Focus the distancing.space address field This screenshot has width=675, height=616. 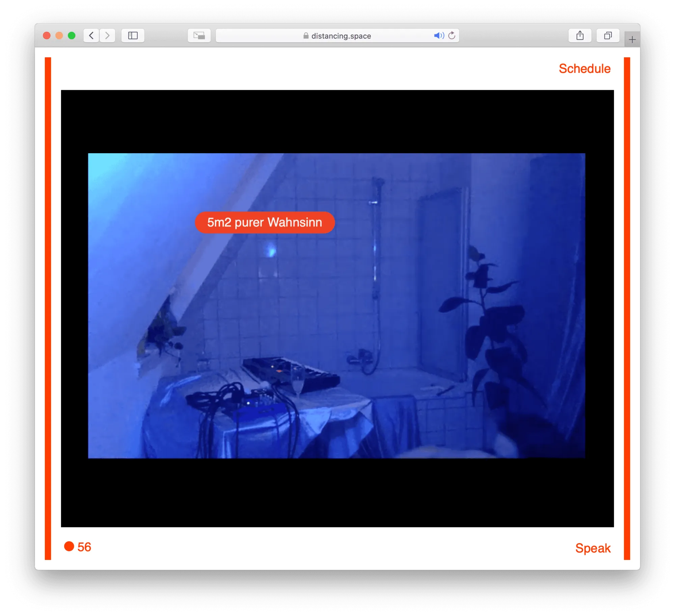pyautogui.click(x=341, y=36)
